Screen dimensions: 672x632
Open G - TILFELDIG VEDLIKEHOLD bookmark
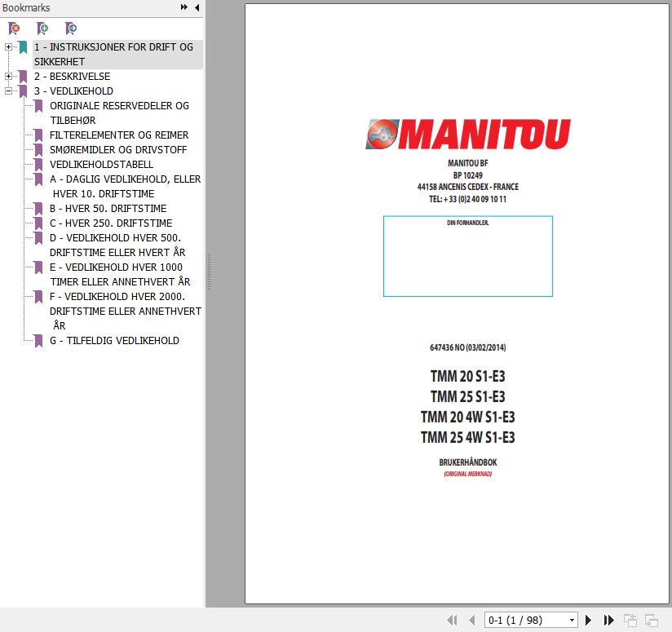(114, 341)
